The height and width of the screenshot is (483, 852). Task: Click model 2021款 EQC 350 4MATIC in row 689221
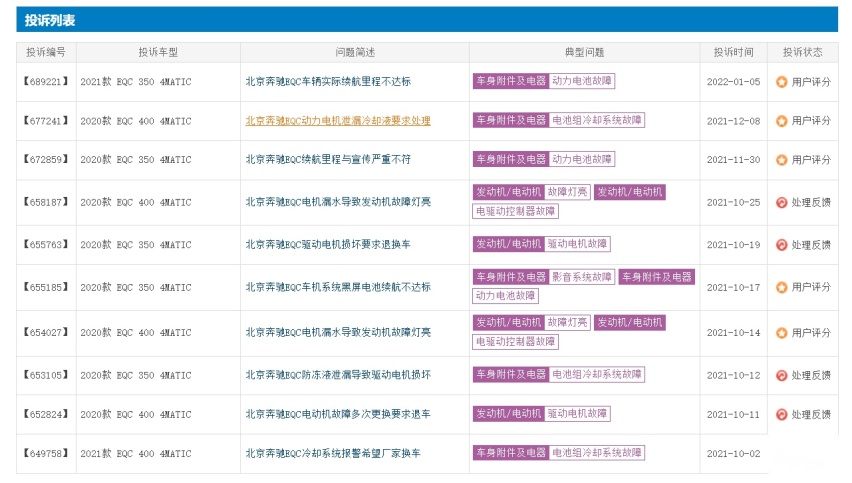[136, 82]
